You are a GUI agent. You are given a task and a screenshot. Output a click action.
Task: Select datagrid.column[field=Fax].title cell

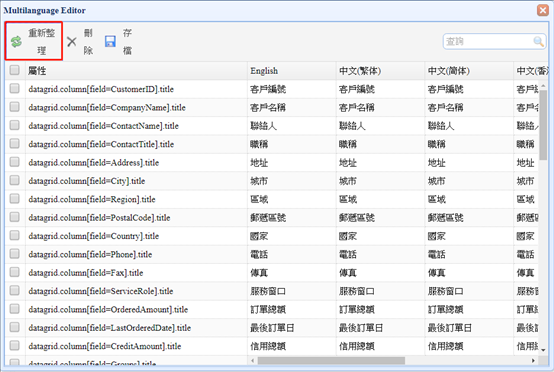pos(136,273)
